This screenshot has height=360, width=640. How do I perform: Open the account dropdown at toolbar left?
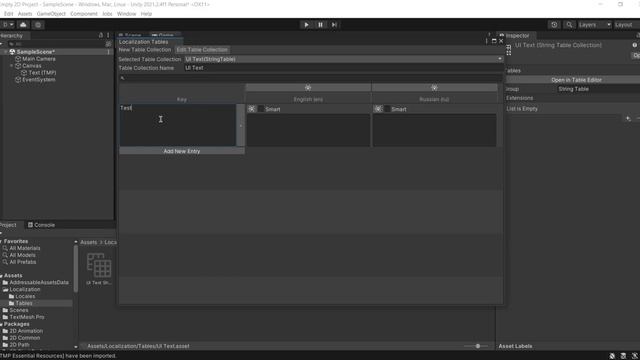pos(8,25)
